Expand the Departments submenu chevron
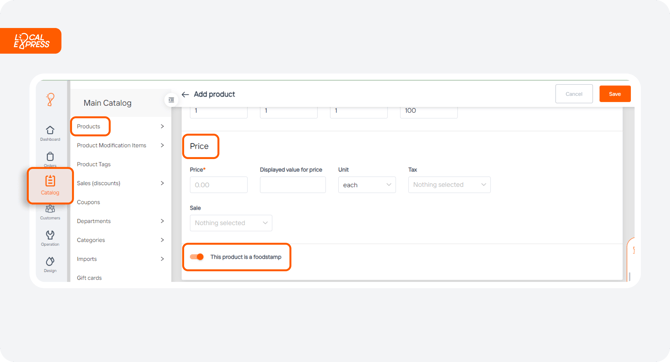670x362 pixels. [162, 221]
